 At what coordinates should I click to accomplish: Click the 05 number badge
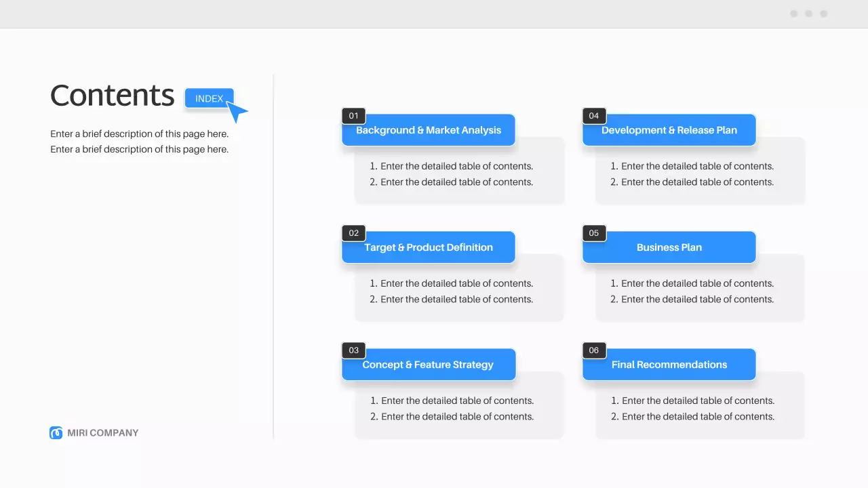pos(594,233)
